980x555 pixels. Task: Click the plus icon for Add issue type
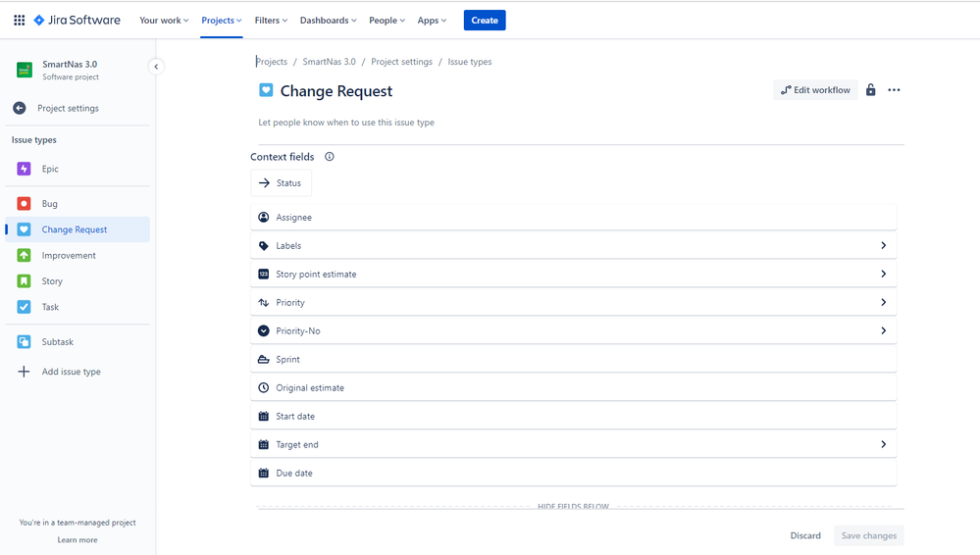tap(24, 372)
